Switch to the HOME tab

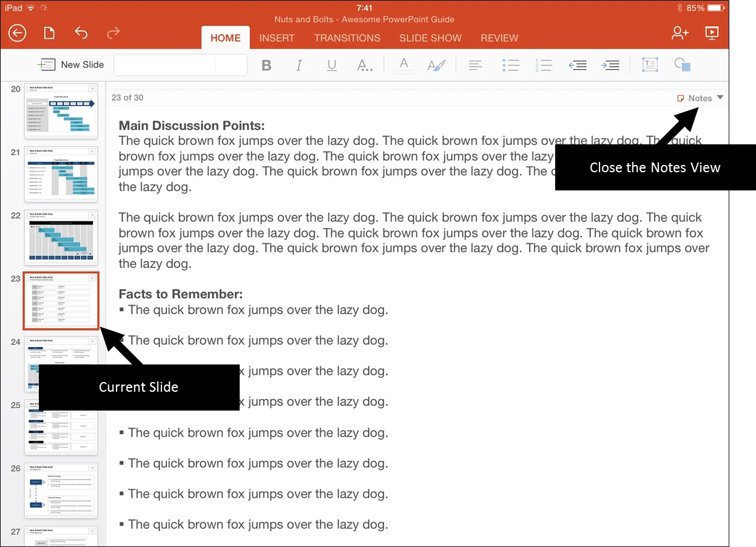[x=226, y=38]
